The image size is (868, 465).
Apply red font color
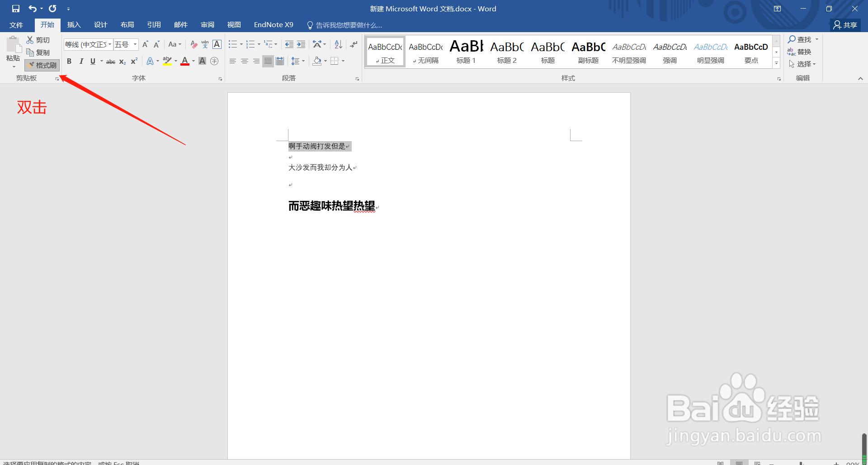[185, 61]
